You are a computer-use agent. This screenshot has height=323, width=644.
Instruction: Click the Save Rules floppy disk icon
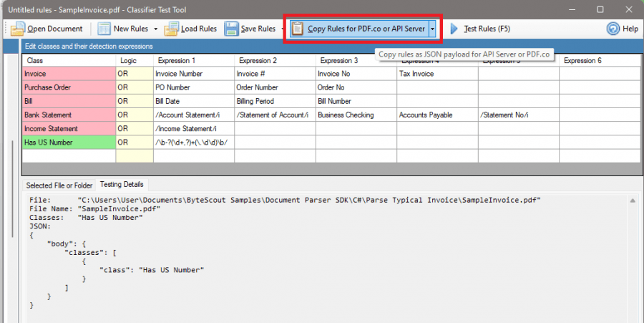click(231, 29)
